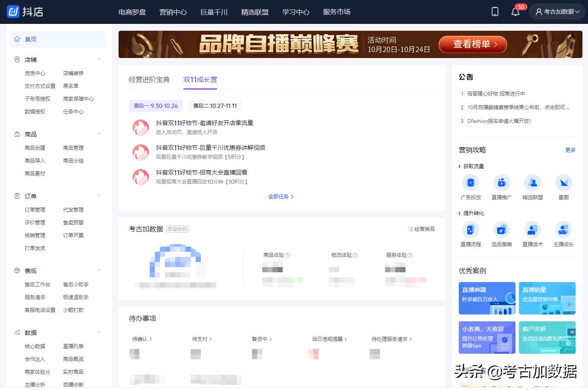Viewport: 588px width, 390px height.
Task: Click the 精选联盟 icon under 获取流量
Action: (x=533, y=183)
